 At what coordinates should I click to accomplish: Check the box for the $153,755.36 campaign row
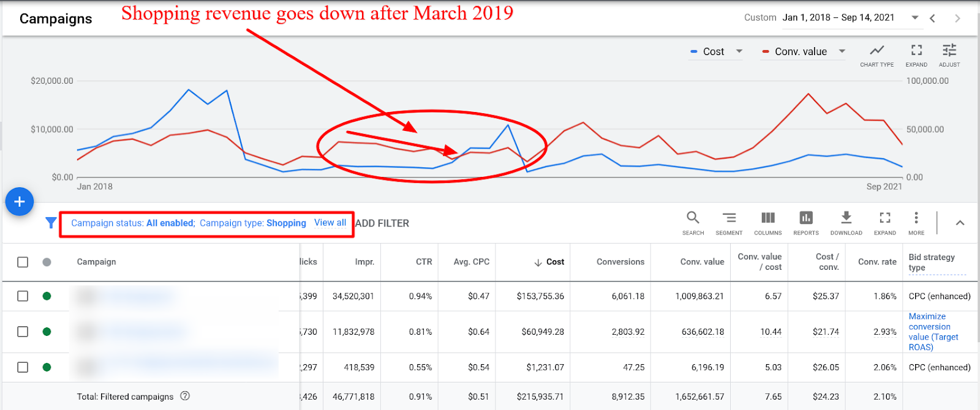click(x=23, y=296)
